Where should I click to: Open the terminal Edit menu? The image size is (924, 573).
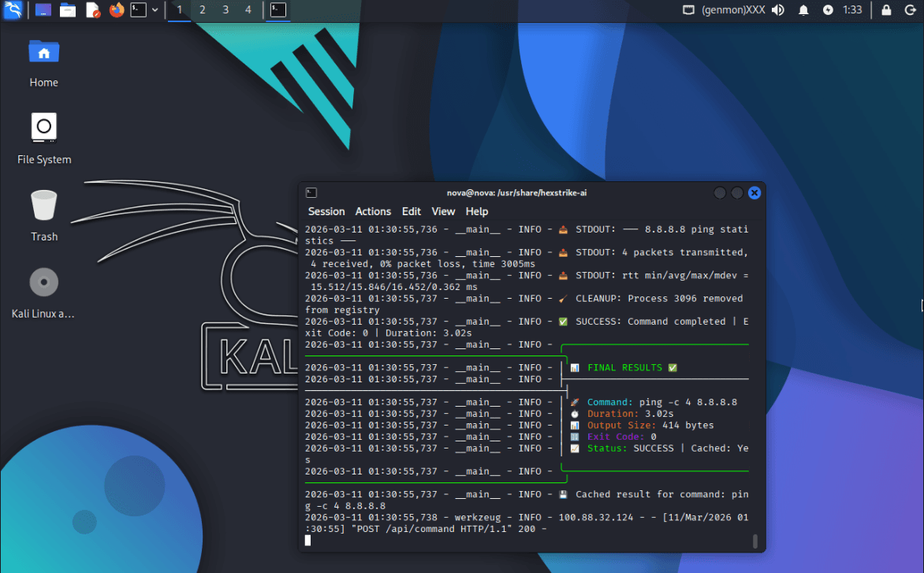[412, 211]
